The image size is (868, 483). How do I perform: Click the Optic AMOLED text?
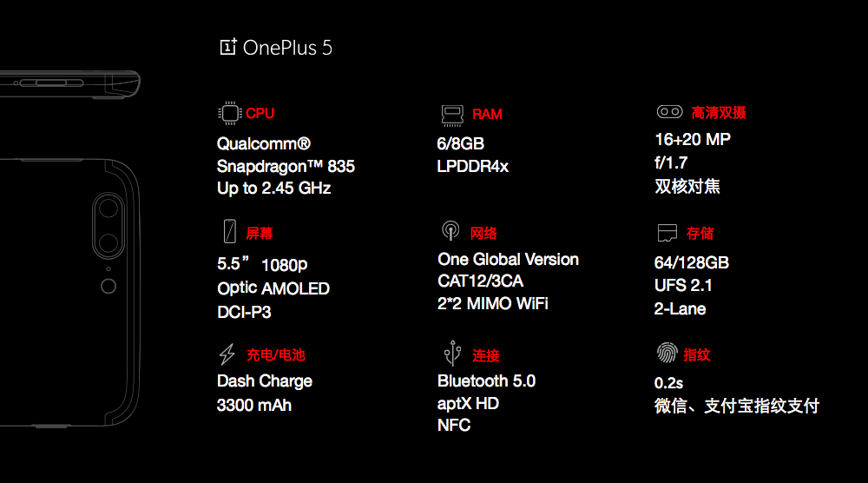[273, 289]
